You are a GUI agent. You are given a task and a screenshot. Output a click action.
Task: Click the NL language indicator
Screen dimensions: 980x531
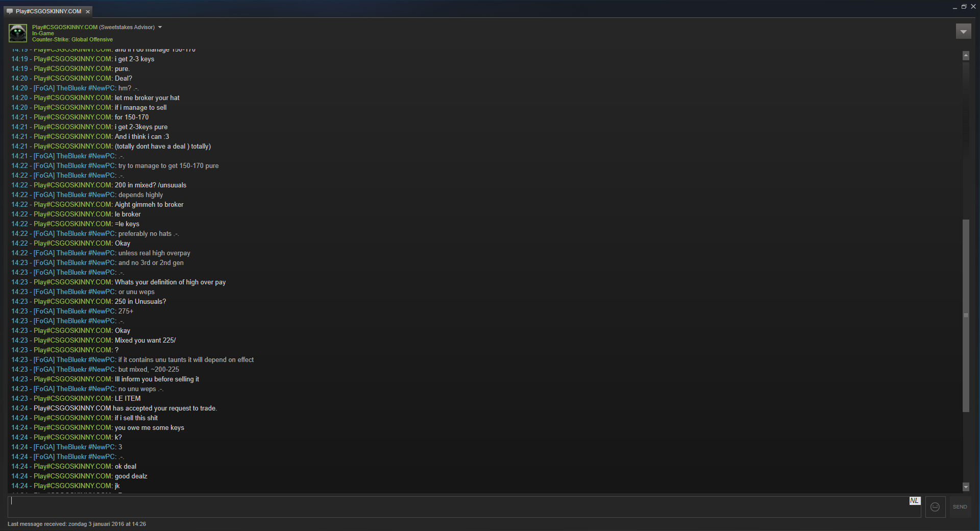click(915, 501)
